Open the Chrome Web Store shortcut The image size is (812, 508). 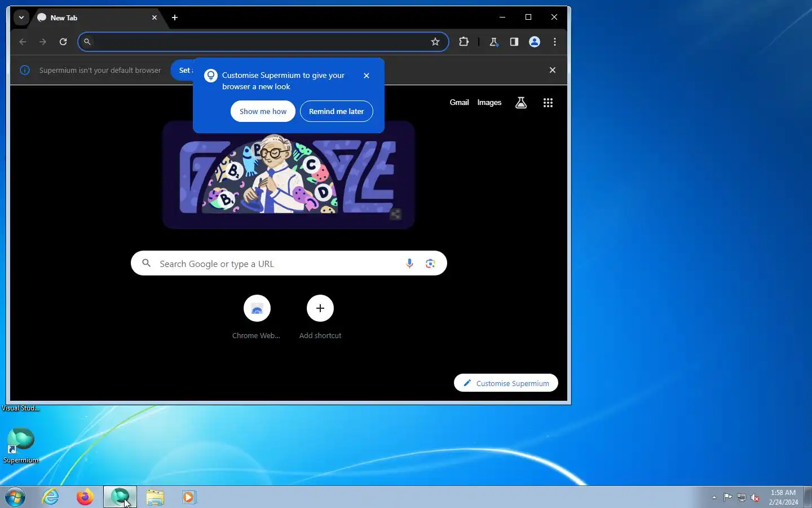click(257, 318)
